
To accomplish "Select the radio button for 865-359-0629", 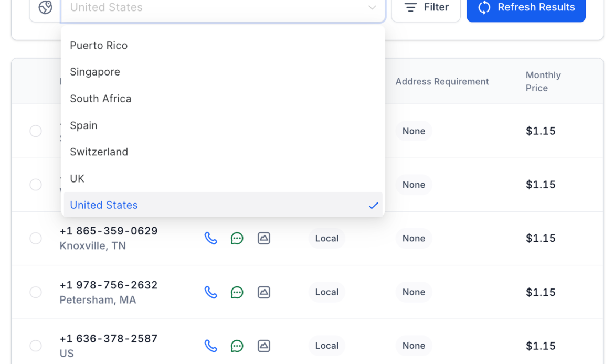I will tap(36, 238).
